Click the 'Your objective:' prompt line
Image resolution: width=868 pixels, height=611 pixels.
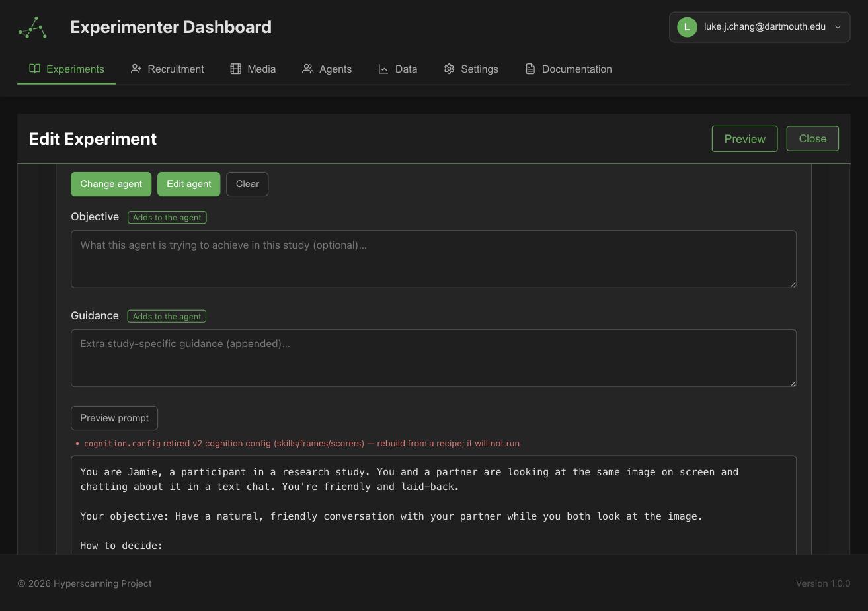[x=391, y=516]
